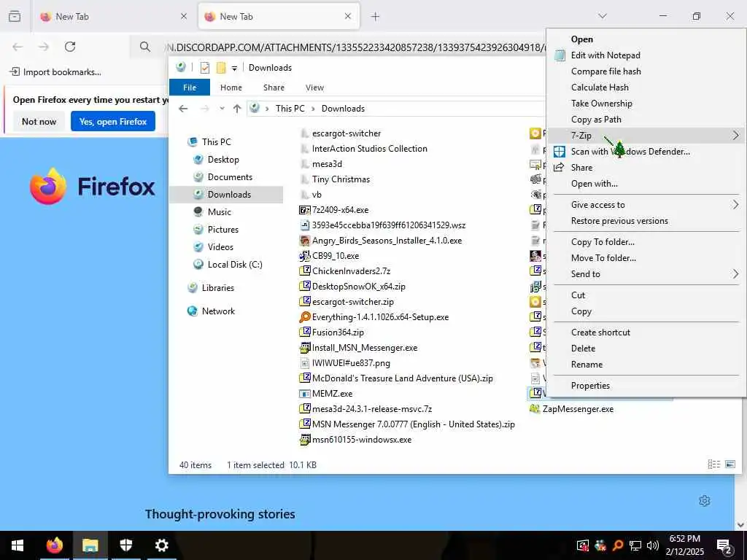The height and width of the screenshot is (560, 747).
Task: Open Settings gear on taskbar
Action: 161,545
